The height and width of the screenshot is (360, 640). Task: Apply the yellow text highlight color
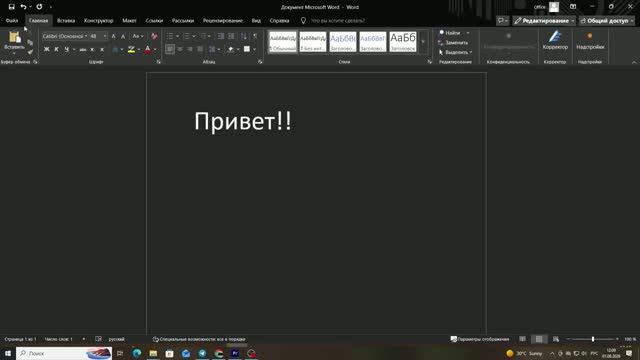click(131, 49)
